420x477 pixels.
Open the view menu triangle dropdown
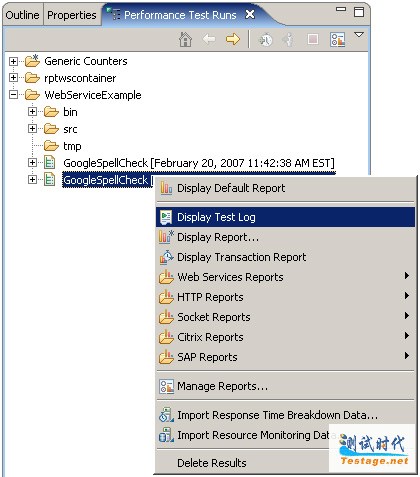(x=359, y=34)
